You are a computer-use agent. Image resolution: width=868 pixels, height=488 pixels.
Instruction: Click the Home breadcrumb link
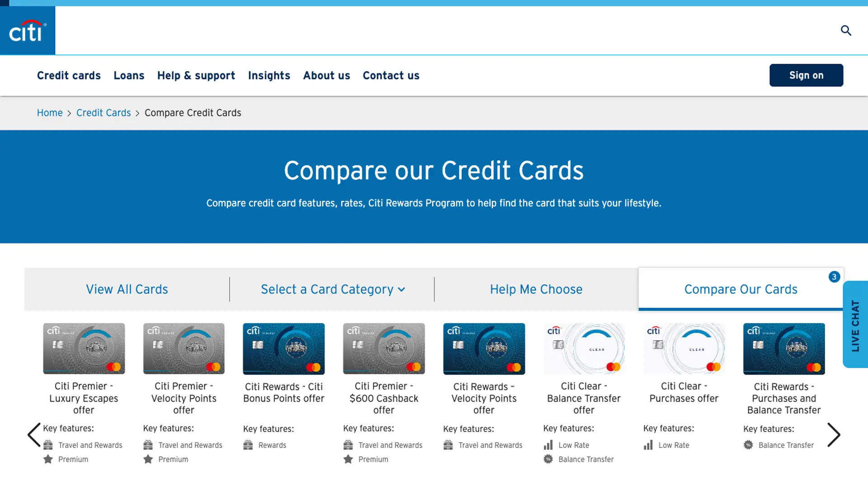point(49,113)
